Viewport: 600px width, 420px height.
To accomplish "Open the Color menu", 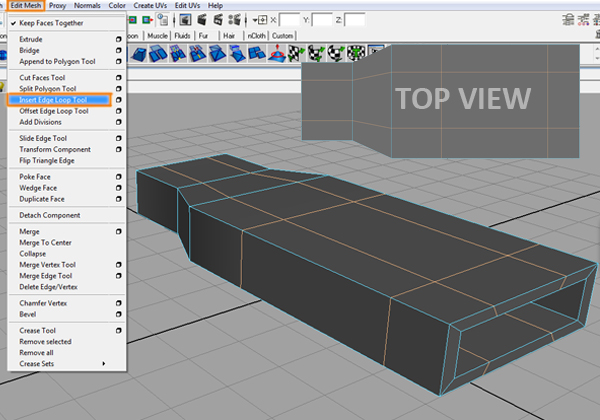I will [117, 5].
